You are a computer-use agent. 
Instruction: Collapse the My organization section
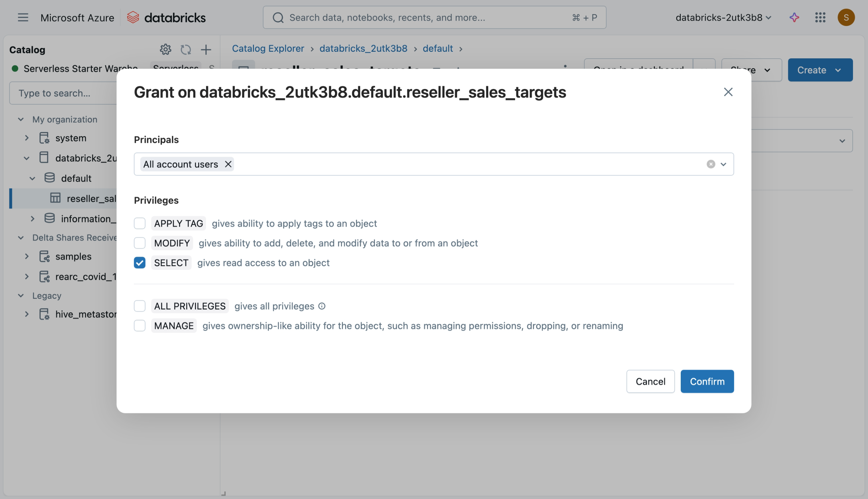(x=21, y=119)
